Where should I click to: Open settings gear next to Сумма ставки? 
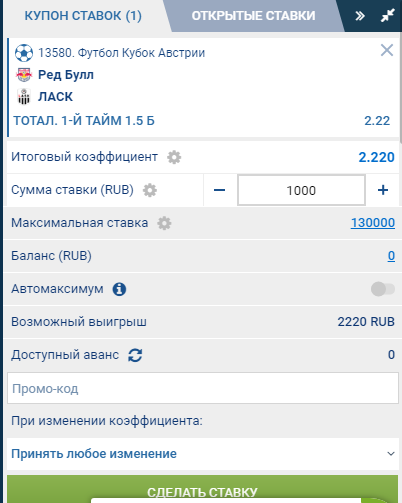(150, 190)
